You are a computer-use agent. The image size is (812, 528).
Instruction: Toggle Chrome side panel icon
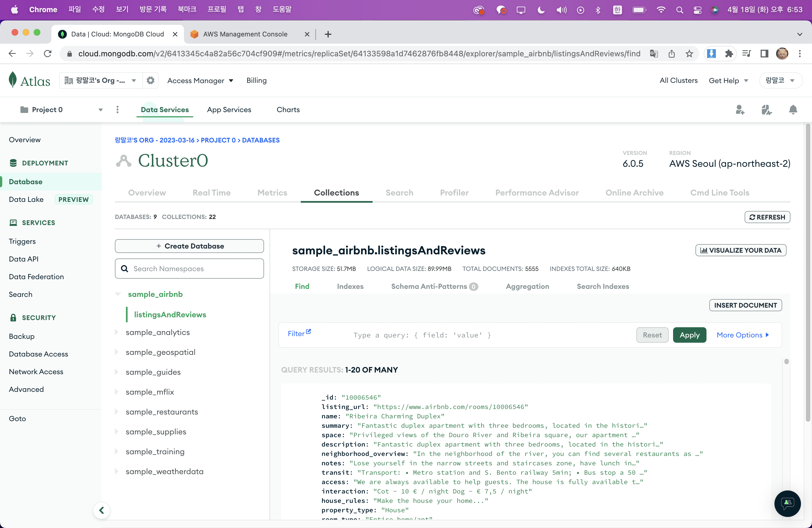coord(764,54)
